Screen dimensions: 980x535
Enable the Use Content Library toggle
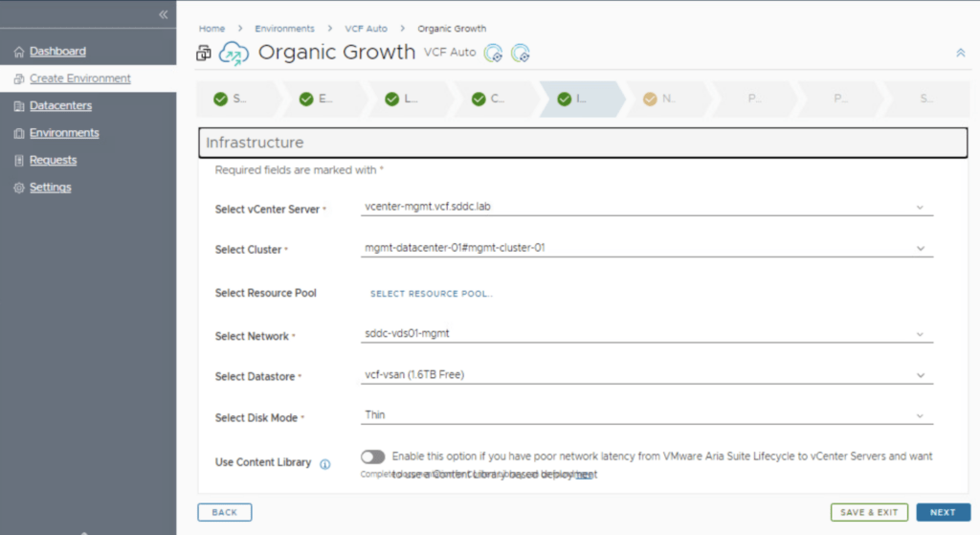pos(373,457)
